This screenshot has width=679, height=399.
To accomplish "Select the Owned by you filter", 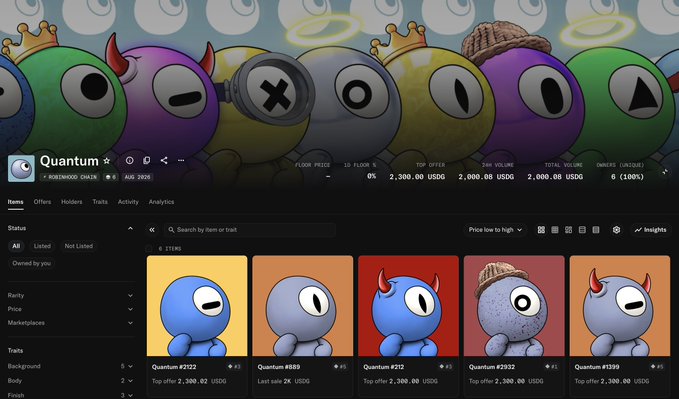I will tap(31, 263).
